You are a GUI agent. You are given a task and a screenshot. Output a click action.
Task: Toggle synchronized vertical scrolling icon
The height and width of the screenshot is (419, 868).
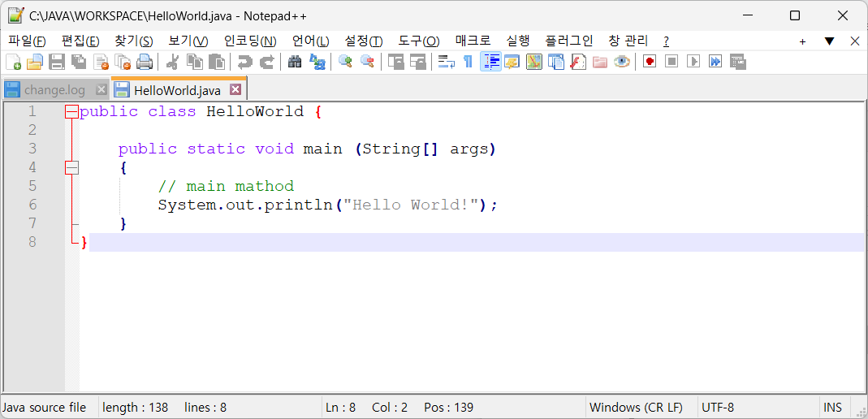pyautogui.click(x=395, y=62)
